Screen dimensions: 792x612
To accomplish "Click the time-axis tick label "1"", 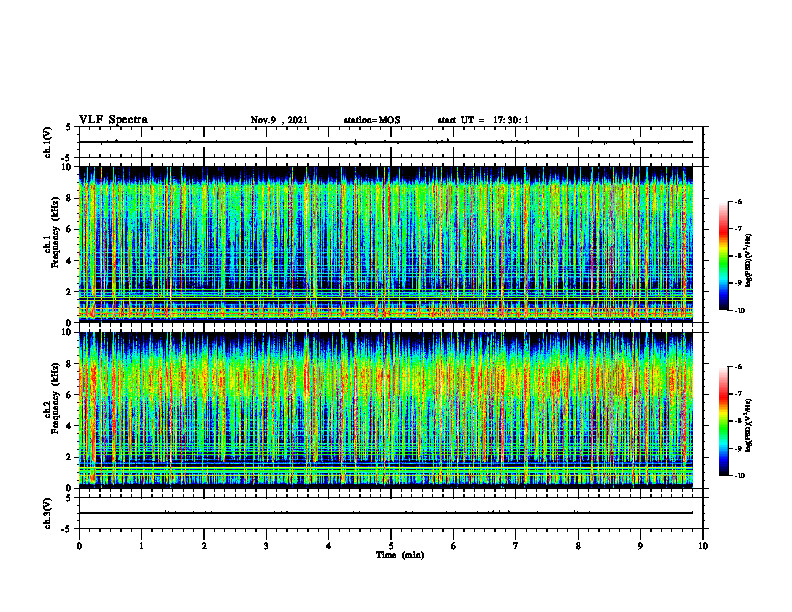I will [x=142, y=546].
